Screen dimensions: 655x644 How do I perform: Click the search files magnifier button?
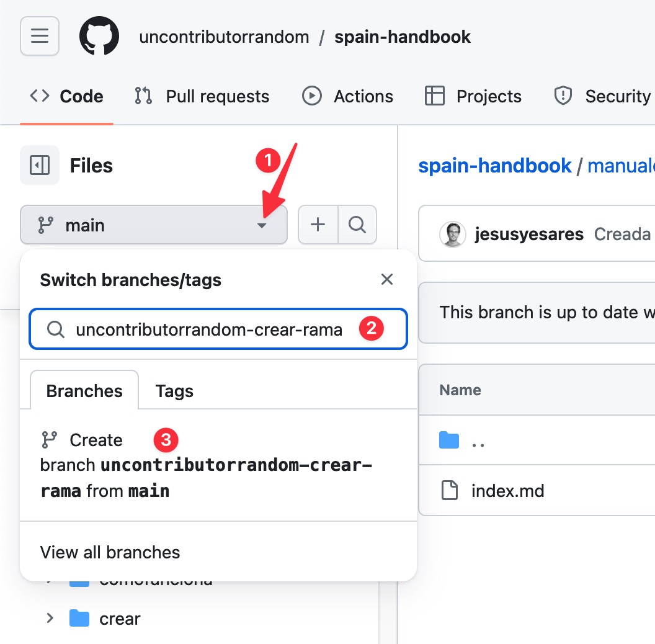tap(357, 225)
